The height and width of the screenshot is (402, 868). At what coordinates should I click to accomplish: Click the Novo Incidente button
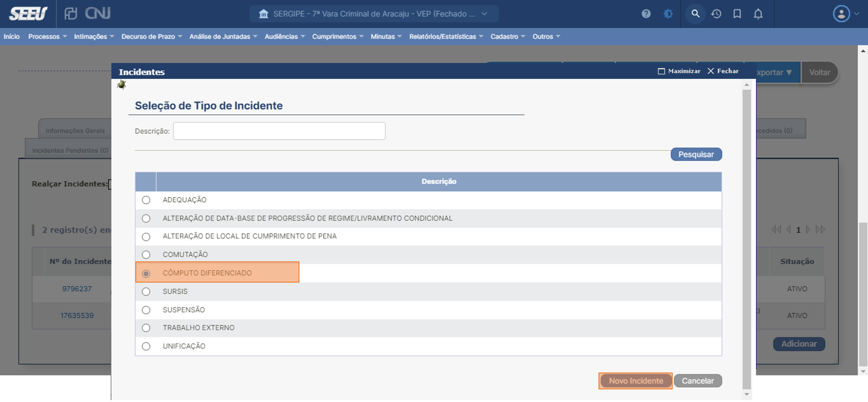[x=636, y=381]
